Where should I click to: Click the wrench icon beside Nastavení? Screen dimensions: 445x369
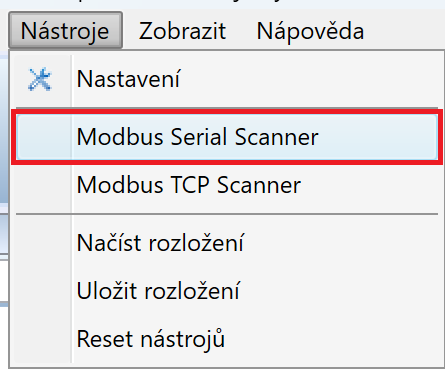point(40,79)
